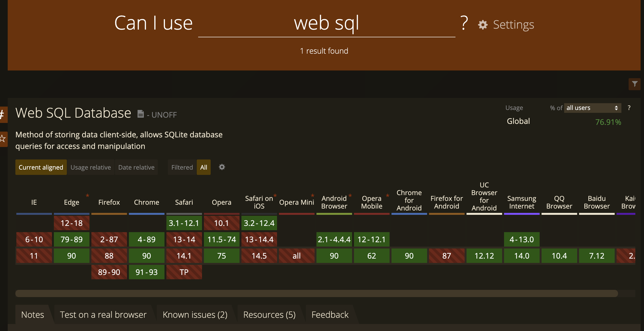This screenshot has height=331, width=644.
Task: Click the horizontal scrollbar under browser table
Action: (316, 293)
